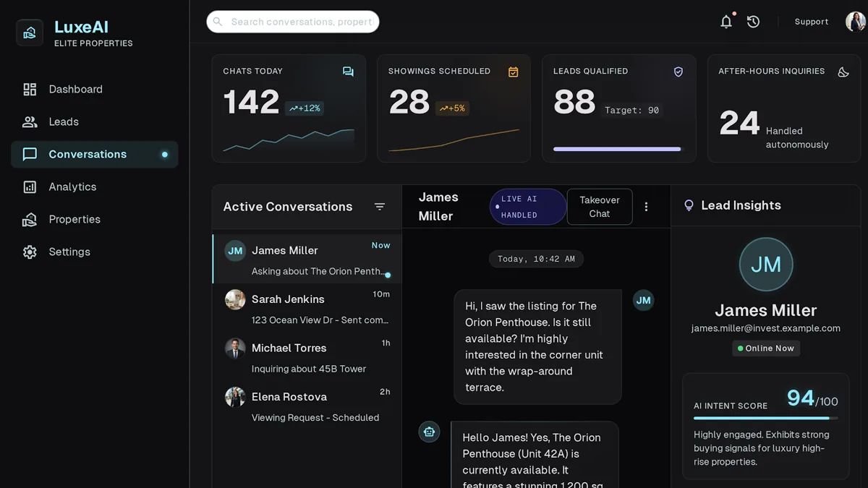Screen dimensions: 868x488
Task: Click the Leads Qualified shield icon
Action: click(678, 72)
